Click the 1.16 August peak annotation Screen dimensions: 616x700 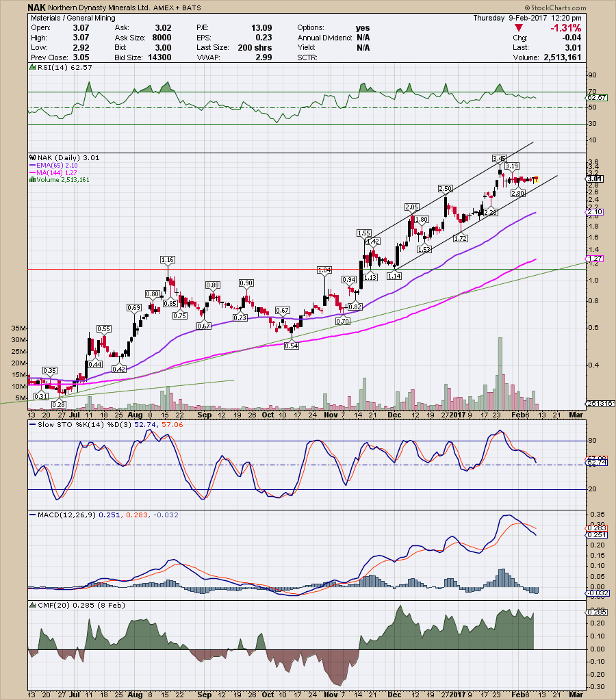click(168, 260)
